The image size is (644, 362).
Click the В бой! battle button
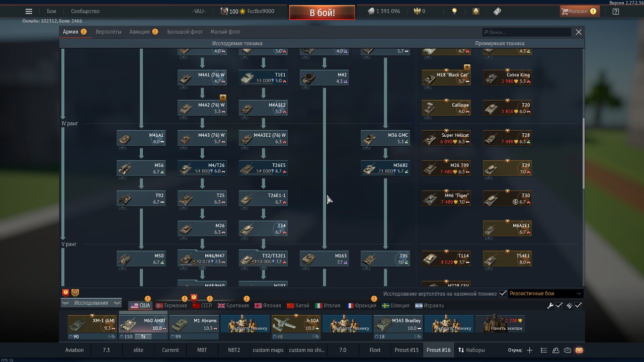(322, 13)
